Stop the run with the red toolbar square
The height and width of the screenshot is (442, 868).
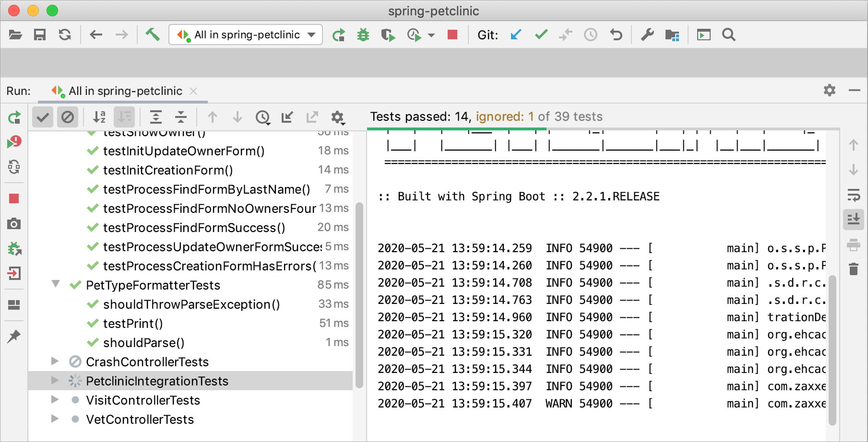point(452,35)
